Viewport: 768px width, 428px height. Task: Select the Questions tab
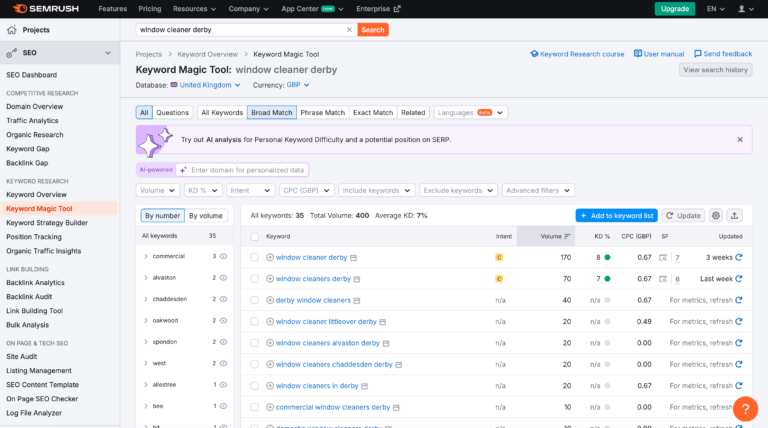172,113
